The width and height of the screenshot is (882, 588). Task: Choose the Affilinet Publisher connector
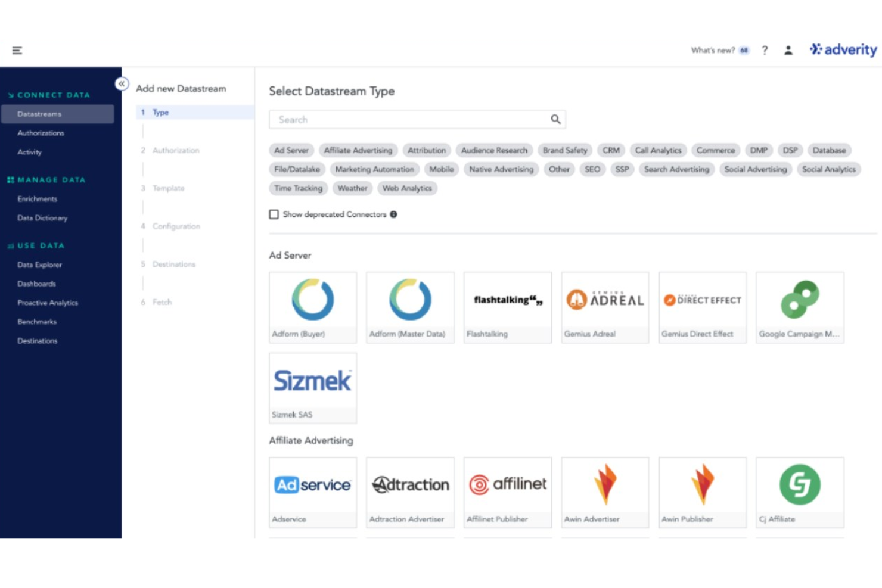(508, 493)
